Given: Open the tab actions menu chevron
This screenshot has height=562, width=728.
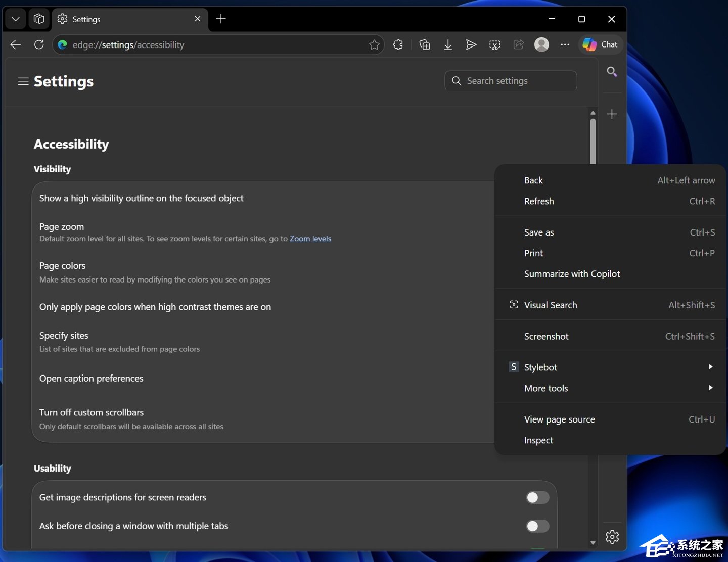Looking at the screenshot, I should (x=16, y=19).
